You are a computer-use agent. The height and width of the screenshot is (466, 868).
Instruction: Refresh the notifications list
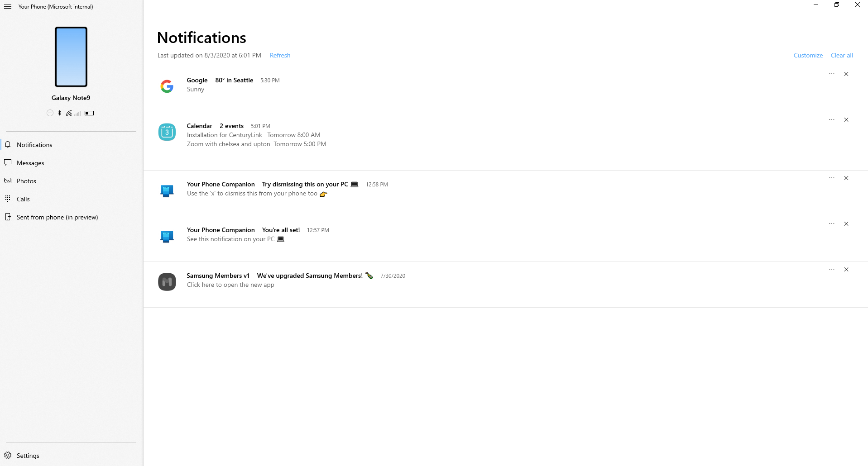(x=280, y=55)
